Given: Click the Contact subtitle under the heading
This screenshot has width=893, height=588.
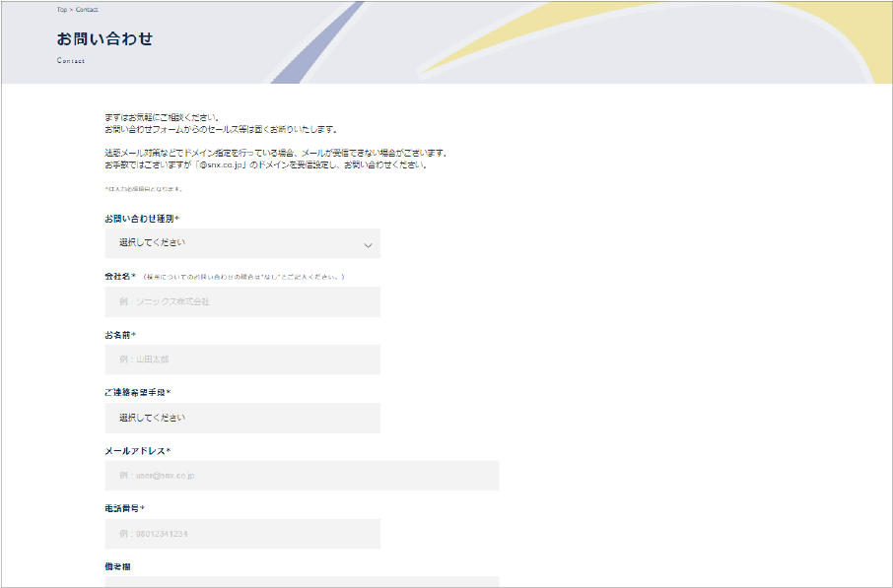Looking at the screenshot, I should coord(71,60).
